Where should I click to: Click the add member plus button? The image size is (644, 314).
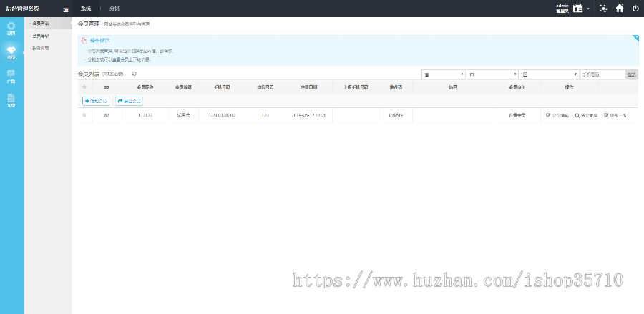pyautogui.click(x=96, y=101)
